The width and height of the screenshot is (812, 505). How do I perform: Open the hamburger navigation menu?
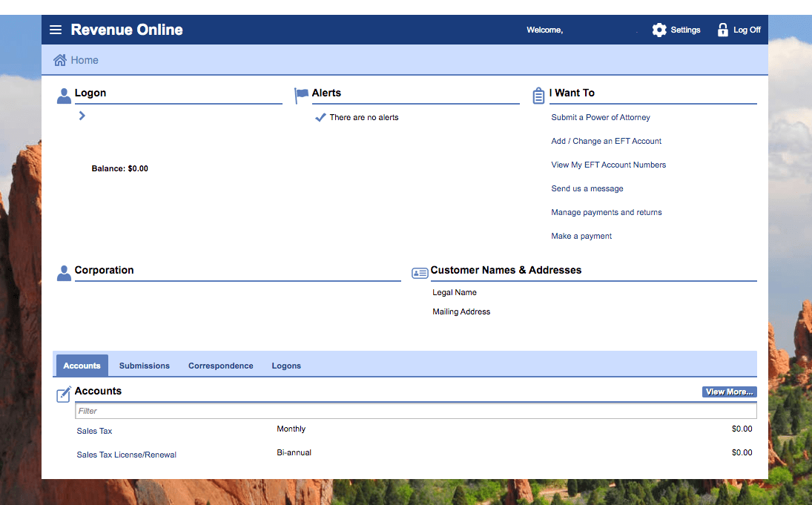tap(56, 30)
